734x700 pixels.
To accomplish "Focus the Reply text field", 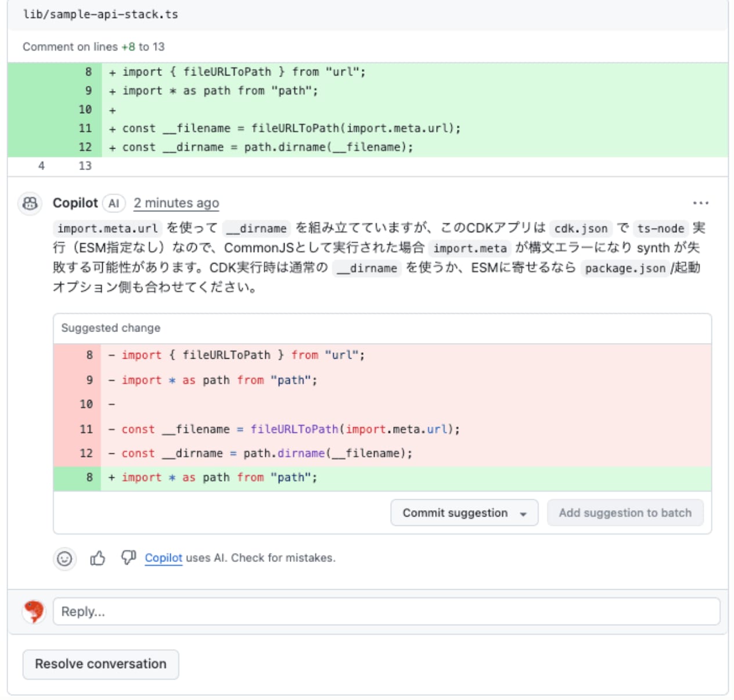I will click(x=386, y=612).
